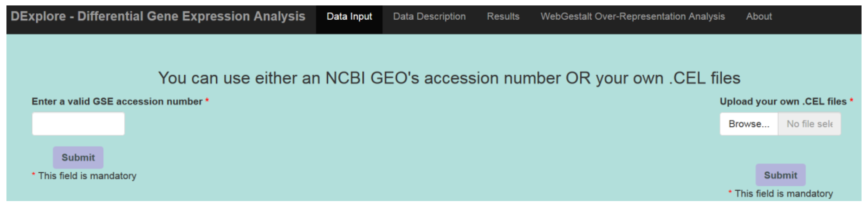The width and height of the screenshot is (868, 207).
Task: Click the 'No file selected' filename field
Action: coord(809,124)
